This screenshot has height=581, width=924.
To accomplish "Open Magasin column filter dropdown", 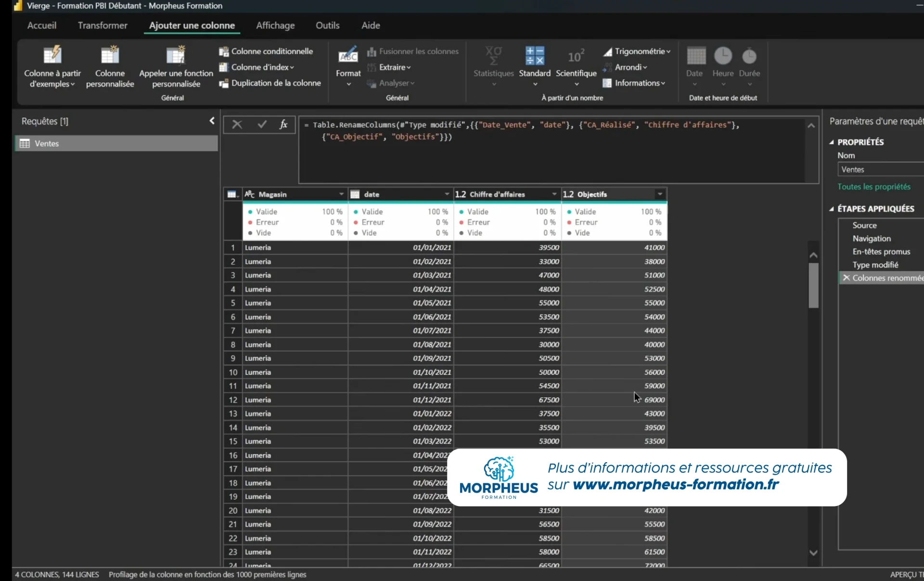I will coord(341,194).
